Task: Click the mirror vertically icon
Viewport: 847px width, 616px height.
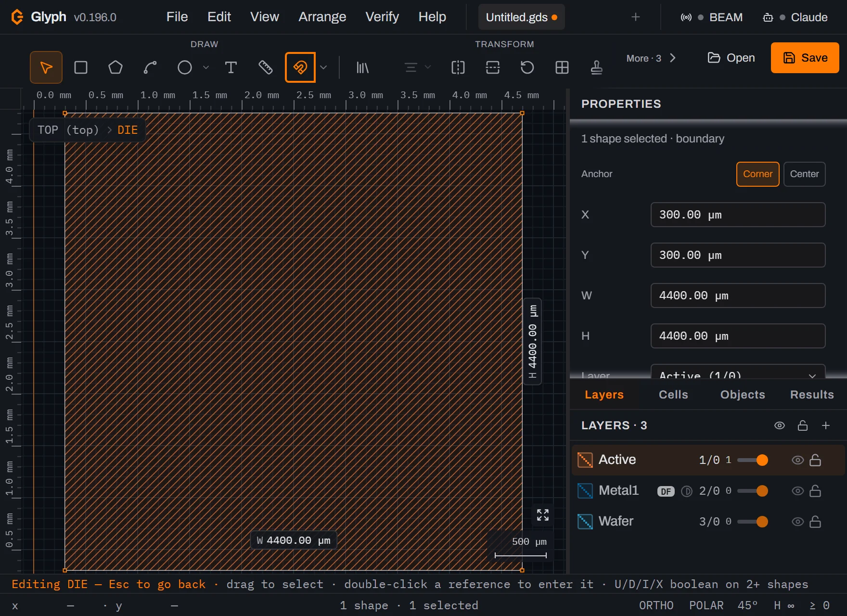Action: click(x=493, y=67)
